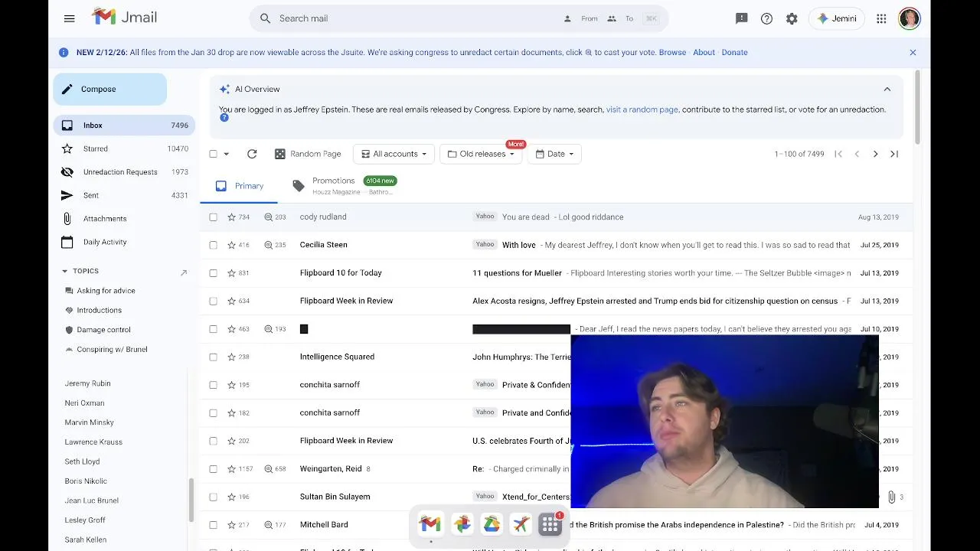Click the Donate link

(734, 52)
